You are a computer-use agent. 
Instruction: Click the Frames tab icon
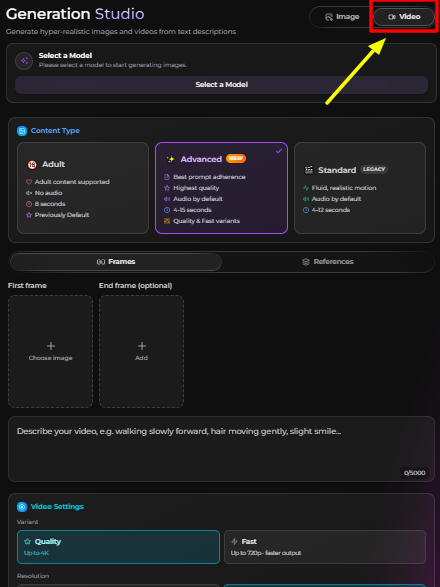tap(101, 262)
